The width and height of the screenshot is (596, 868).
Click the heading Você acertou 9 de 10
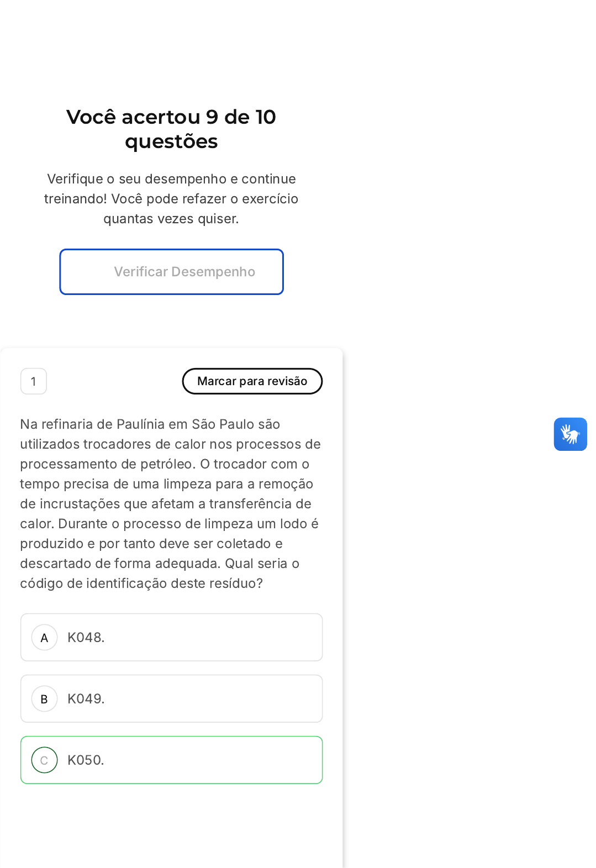point(171,117)
